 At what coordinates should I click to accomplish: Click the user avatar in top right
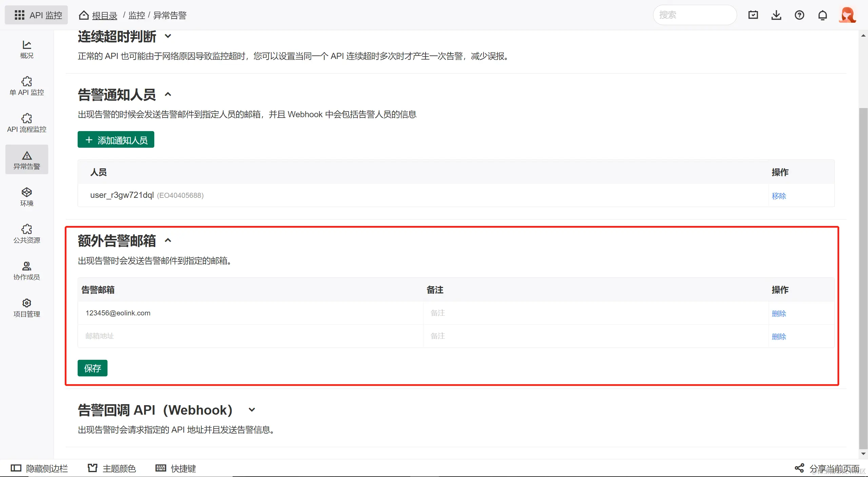point(847,15)
